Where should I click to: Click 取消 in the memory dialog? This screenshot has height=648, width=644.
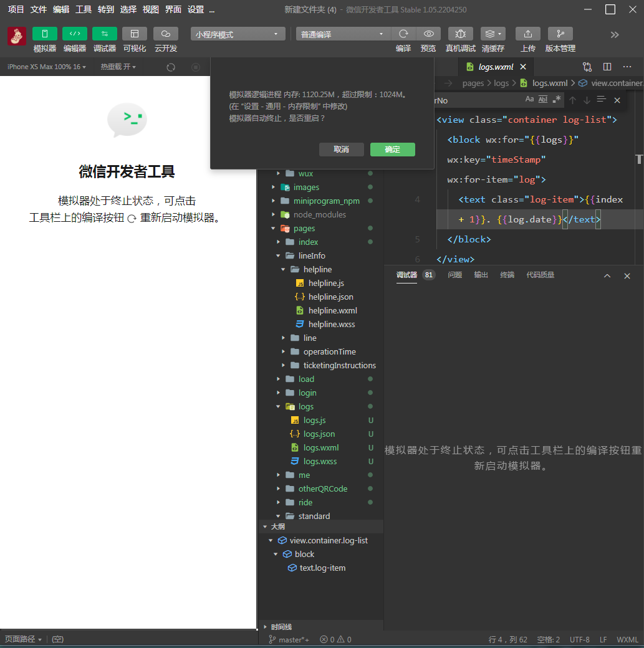341,150
